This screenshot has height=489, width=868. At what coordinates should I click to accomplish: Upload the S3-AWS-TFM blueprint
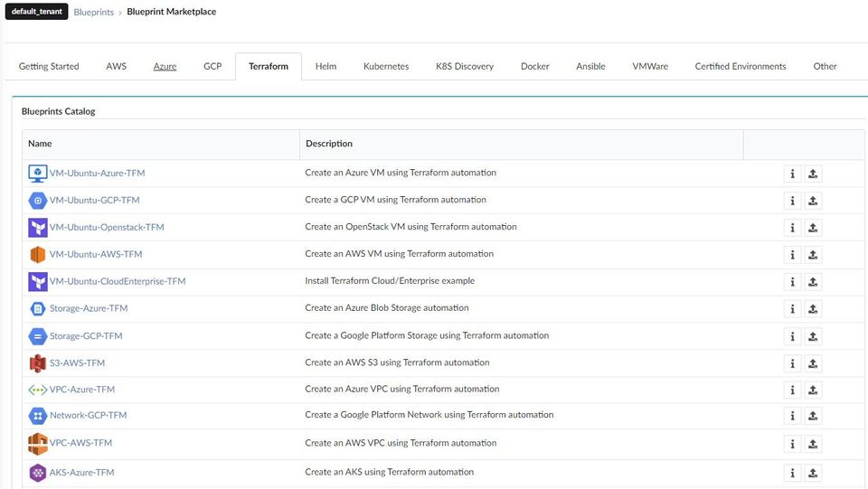tap(813, 363)
